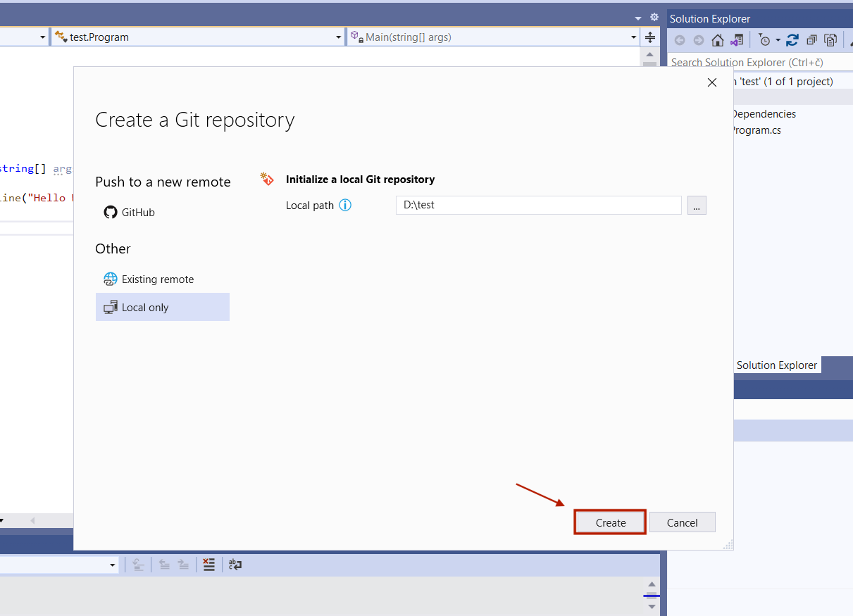Click the Local path text field
Viewport: 853px width, 616px height.
(538, 206)
